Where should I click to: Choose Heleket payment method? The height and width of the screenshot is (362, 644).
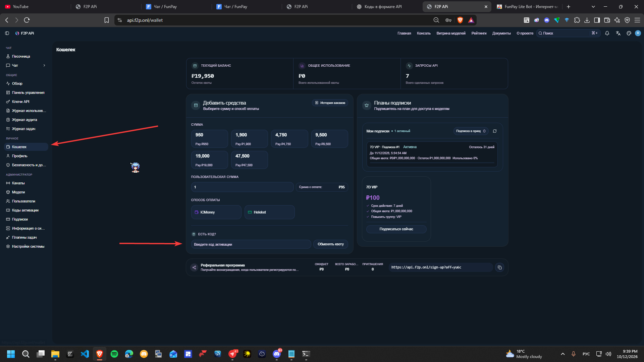click(270, 212)
